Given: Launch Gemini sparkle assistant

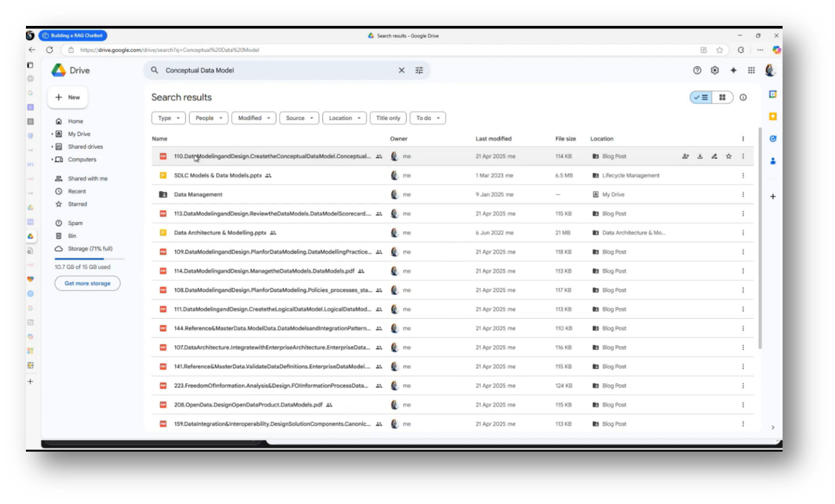Looking at the screenshot, I should click(x=733, y=71).
